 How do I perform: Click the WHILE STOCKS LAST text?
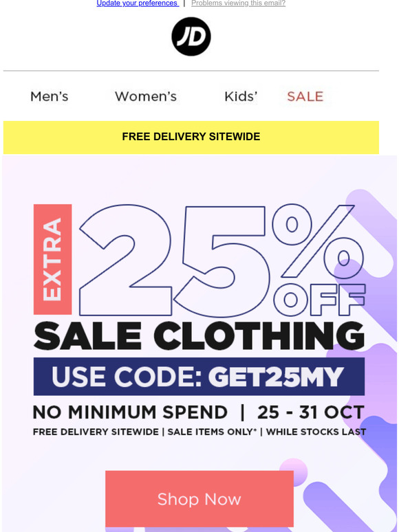click(316, 432)
